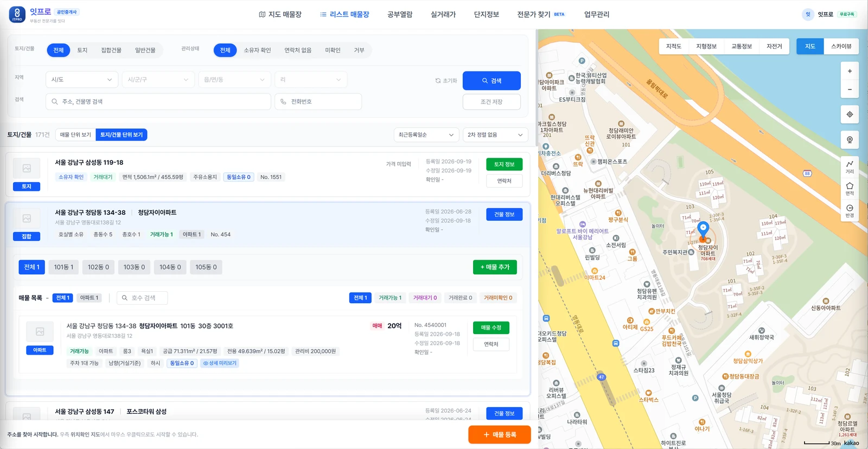868x449 pixels.
Task: Open the 읍/면/동 dropdown
Action: pyautogui.click(x=234, y=80)
